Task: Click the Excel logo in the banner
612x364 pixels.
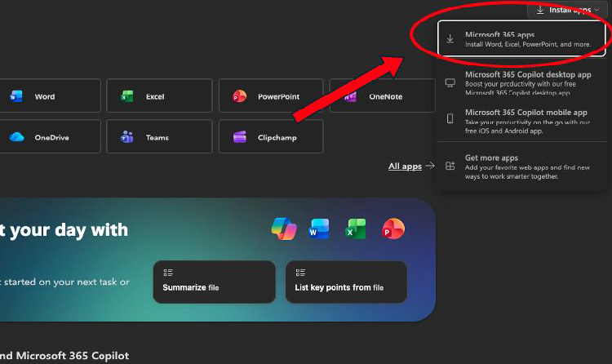Action: pyautogui.click(x=356, y=229)
